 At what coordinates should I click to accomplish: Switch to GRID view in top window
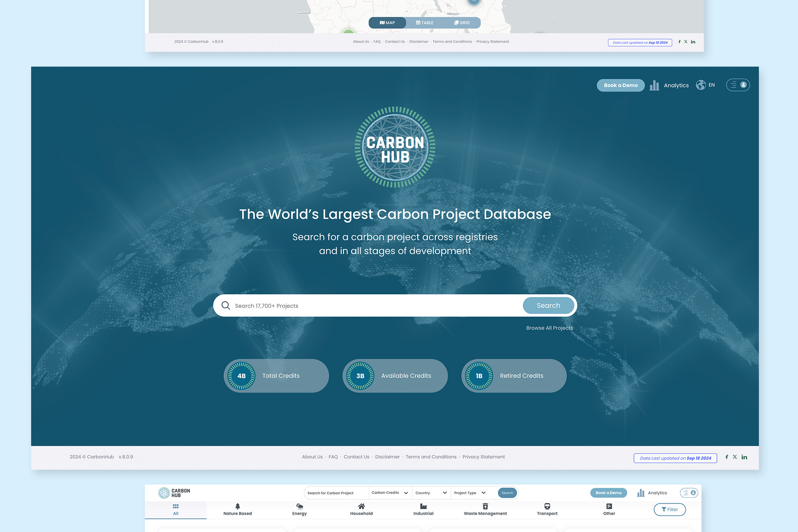tap(462, 23)
